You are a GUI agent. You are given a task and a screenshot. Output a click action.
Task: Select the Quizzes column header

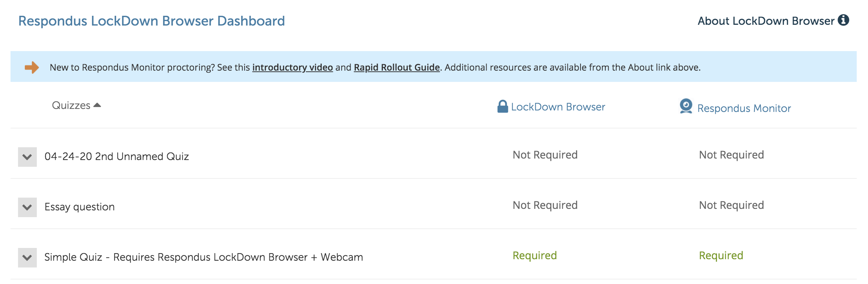[70, 105]
